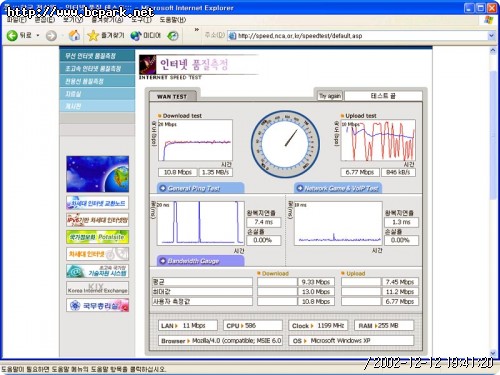This screenshot has height=375, width=500.
Task: Open the Network Game & VoIP Test section
Action: click(x=338, y=188)
